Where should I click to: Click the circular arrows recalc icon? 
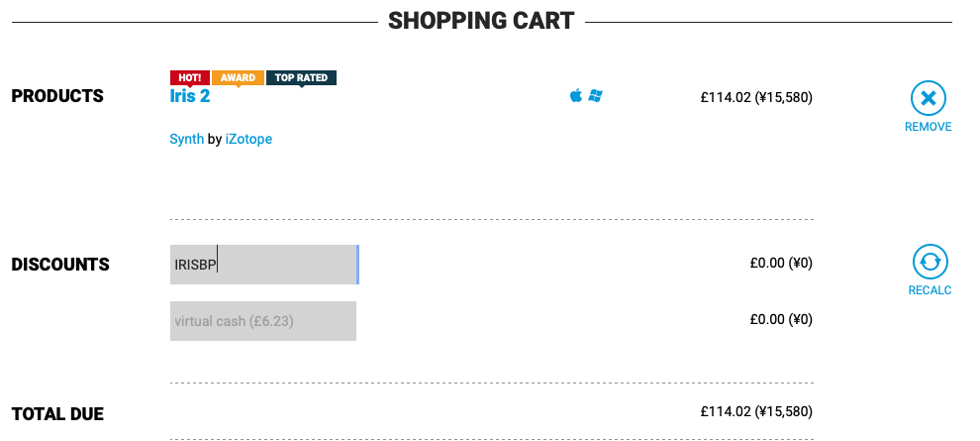click(x=930, y=262)
